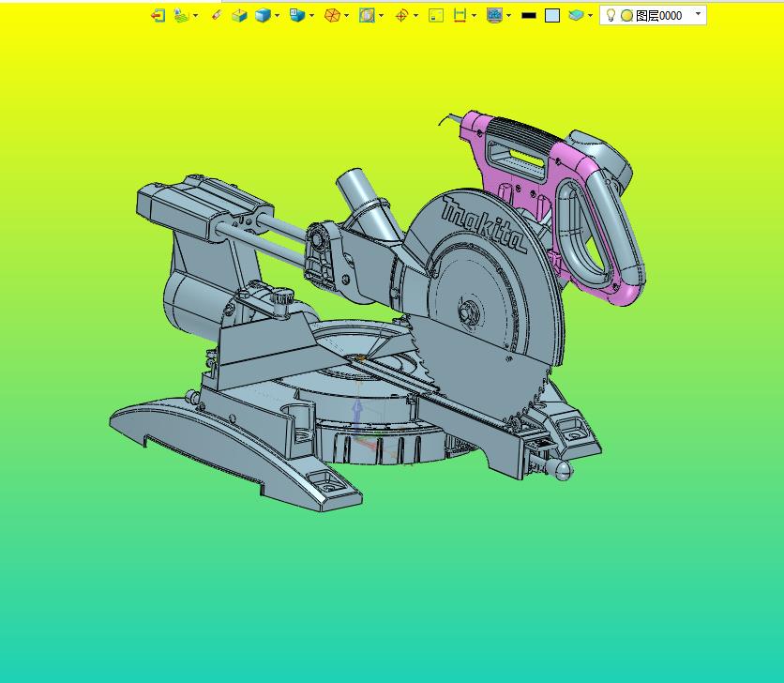Open dropdown arrow beside shaded cube icon
The image size is (784, 683).
(x=277, y=16)
